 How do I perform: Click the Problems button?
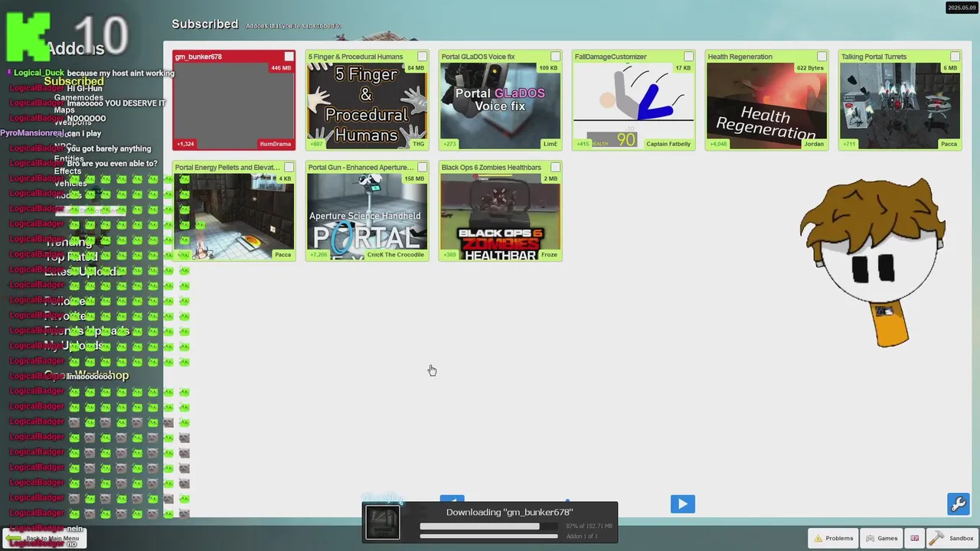[x=832, y=538]
